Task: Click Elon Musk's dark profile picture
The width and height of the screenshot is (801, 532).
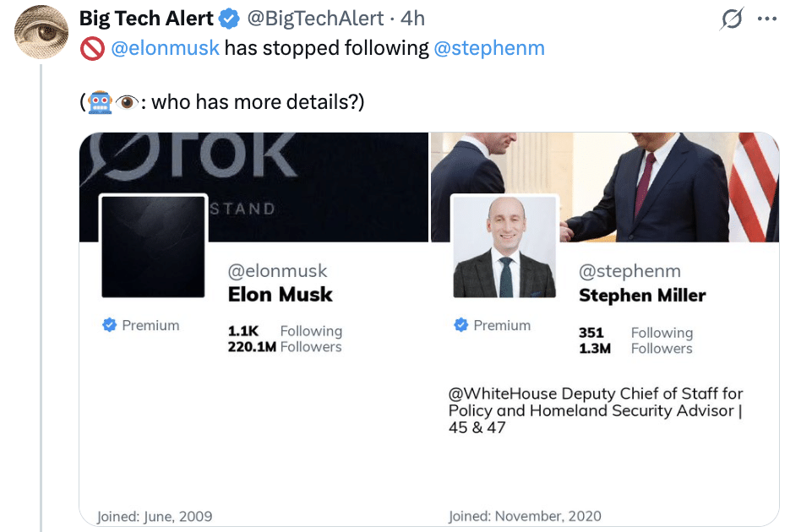Action: click(153, 247)
